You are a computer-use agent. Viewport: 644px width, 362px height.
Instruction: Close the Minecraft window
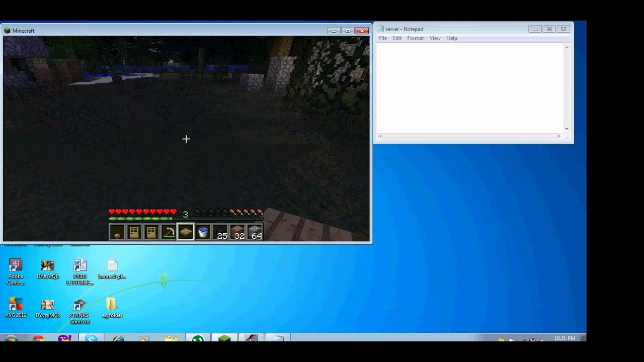[362, 31]
